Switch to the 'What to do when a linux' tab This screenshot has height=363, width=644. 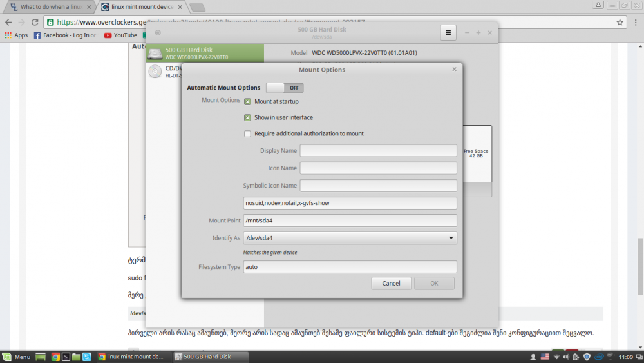point(47,7)
